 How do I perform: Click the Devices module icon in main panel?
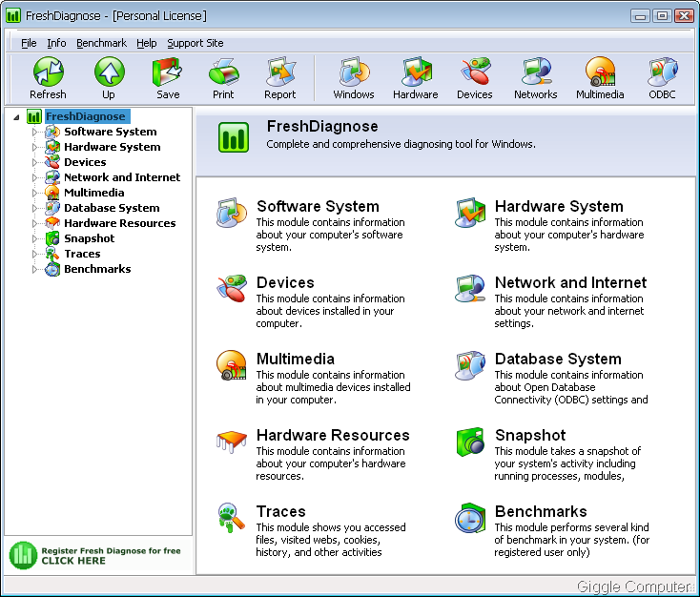click(x=232, y=288)
